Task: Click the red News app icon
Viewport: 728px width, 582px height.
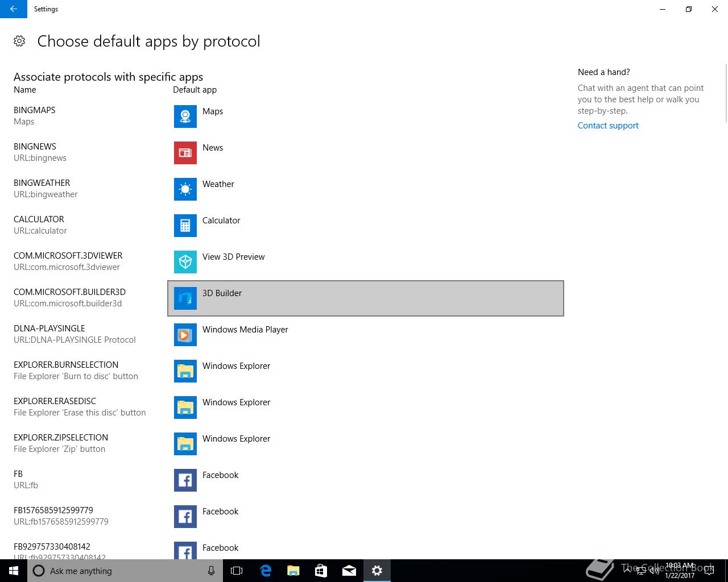Action: (x=185, y=153)
